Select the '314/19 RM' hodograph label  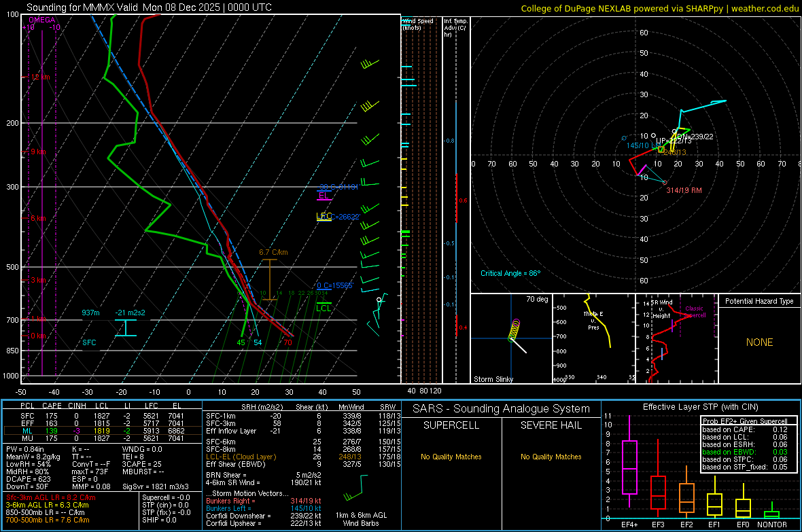pos(684,190)
